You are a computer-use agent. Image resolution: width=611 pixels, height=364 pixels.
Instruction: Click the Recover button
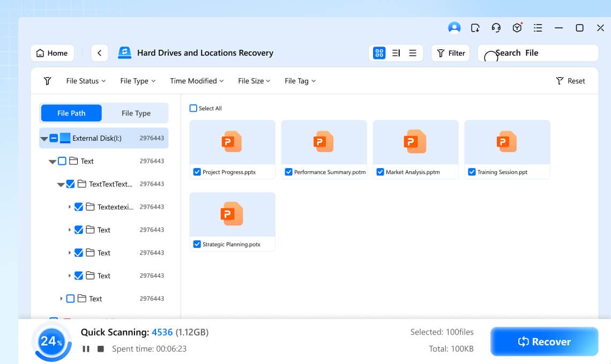tap(544, 342)
